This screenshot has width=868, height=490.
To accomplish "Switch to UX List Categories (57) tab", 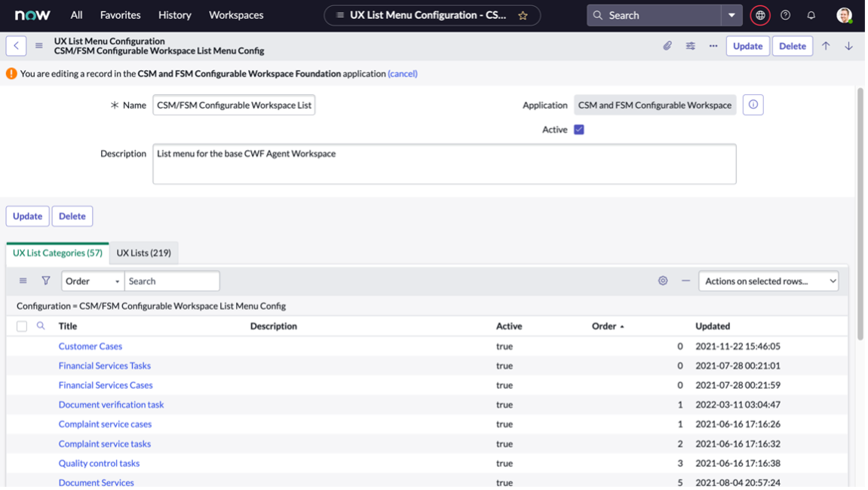I will tap(57, 253).
